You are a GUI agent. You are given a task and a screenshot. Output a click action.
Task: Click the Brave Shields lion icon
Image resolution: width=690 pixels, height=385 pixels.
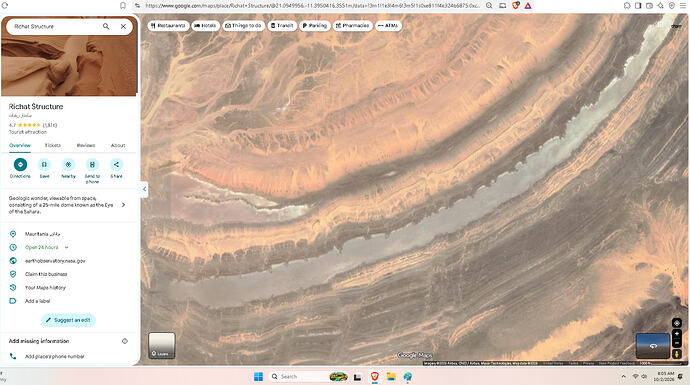[516, 6]
